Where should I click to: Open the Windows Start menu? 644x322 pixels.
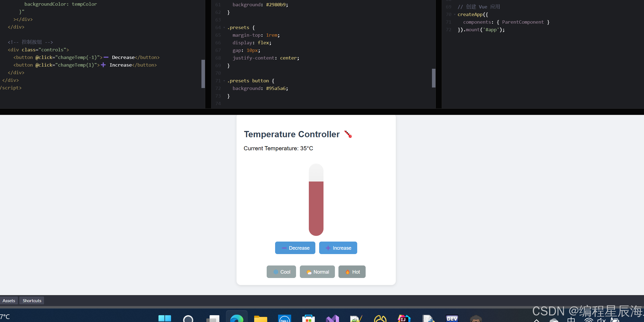coord(164,318)
